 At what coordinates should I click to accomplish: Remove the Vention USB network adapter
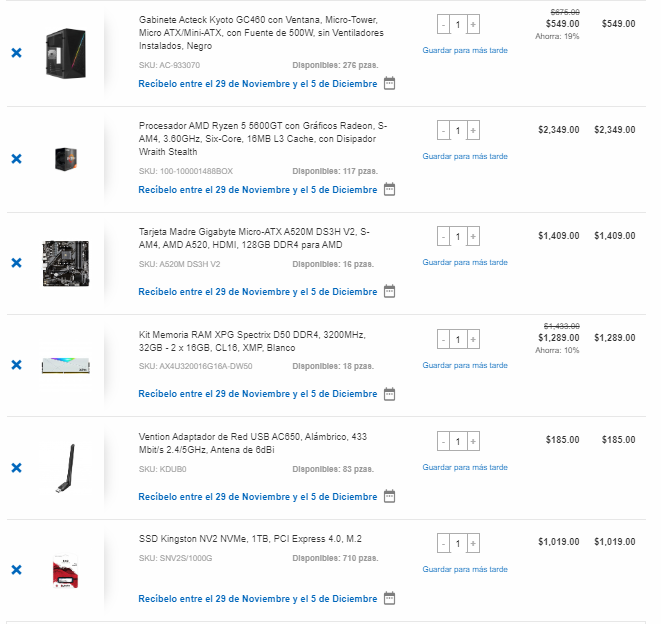16,468
